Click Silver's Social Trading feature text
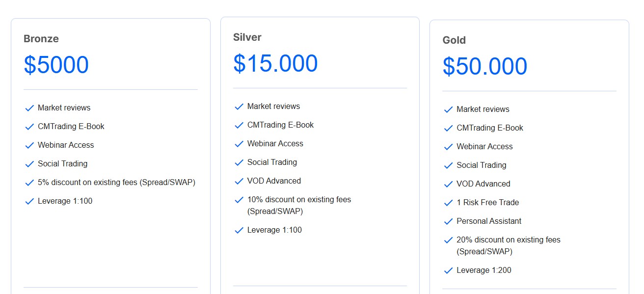 (272, 162)
